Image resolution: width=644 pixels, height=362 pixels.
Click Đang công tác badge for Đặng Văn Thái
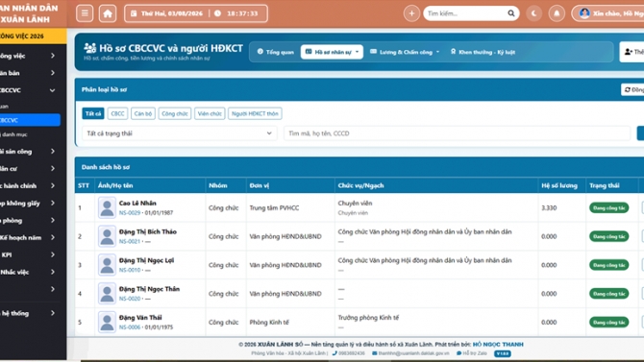click(x=608, y=323)
